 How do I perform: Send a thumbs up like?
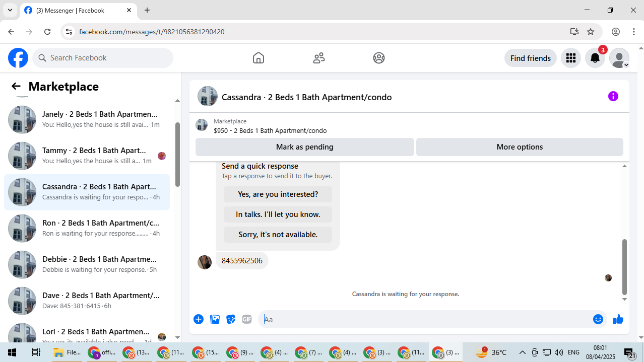(618, 319)
